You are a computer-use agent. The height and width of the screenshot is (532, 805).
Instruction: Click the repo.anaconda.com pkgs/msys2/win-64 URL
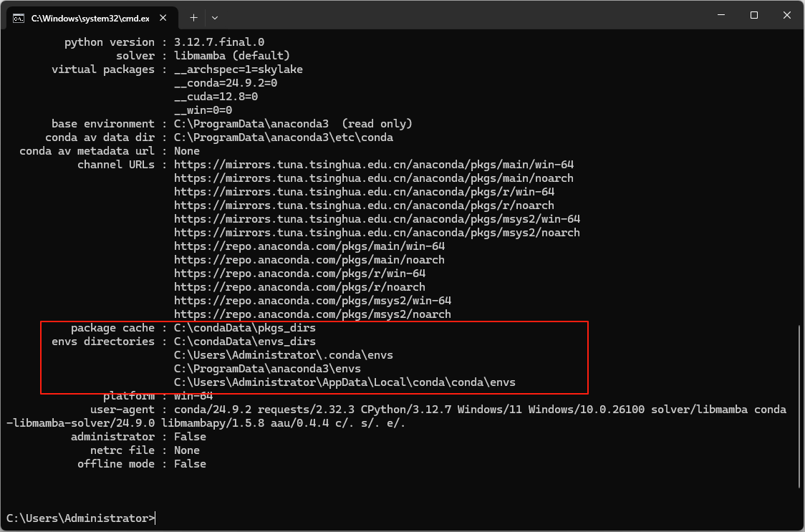click(312, 301)
